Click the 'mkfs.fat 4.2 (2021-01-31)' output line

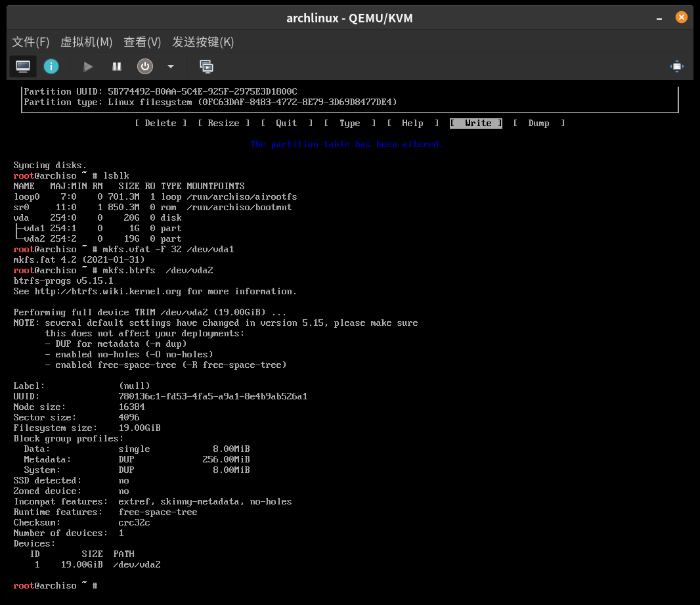(79, 260)
